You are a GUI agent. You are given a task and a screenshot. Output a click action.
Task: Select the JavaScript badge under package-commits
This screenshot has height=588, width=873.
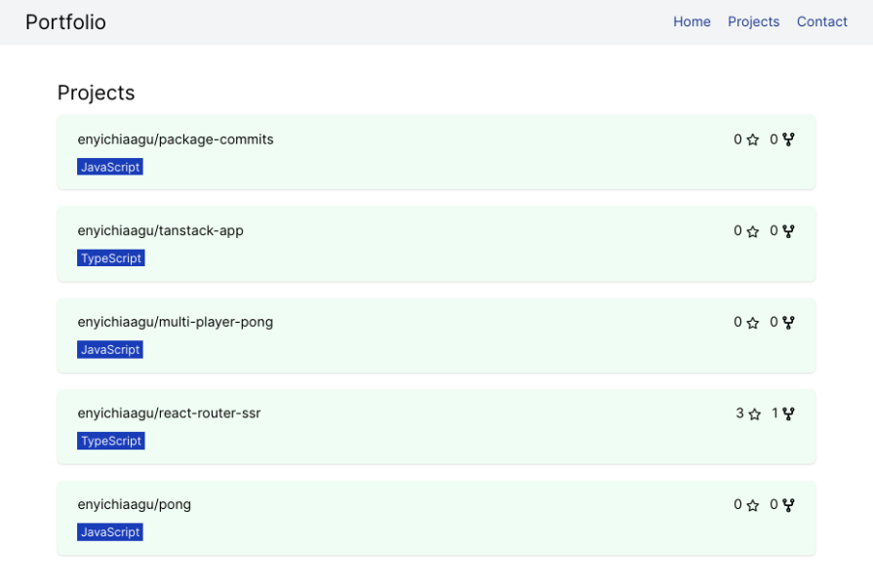click(109, 167)
